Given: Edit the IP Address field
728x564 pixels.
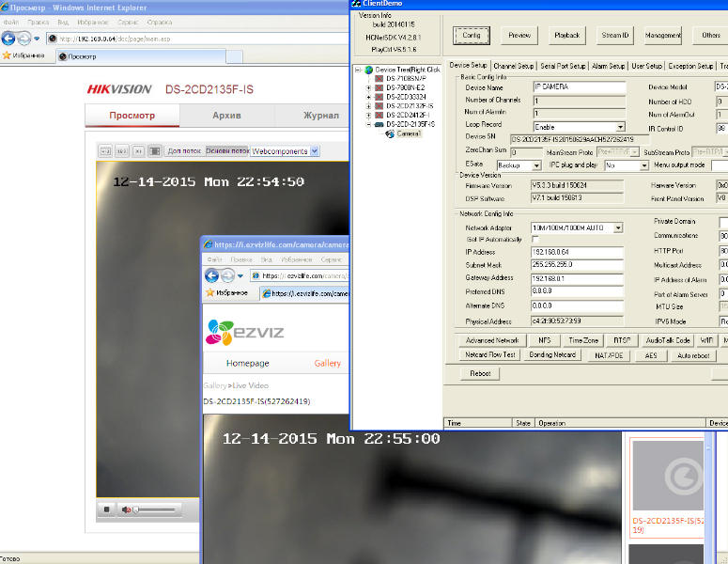Looking at the screenshot, I should tap(577, 252).
